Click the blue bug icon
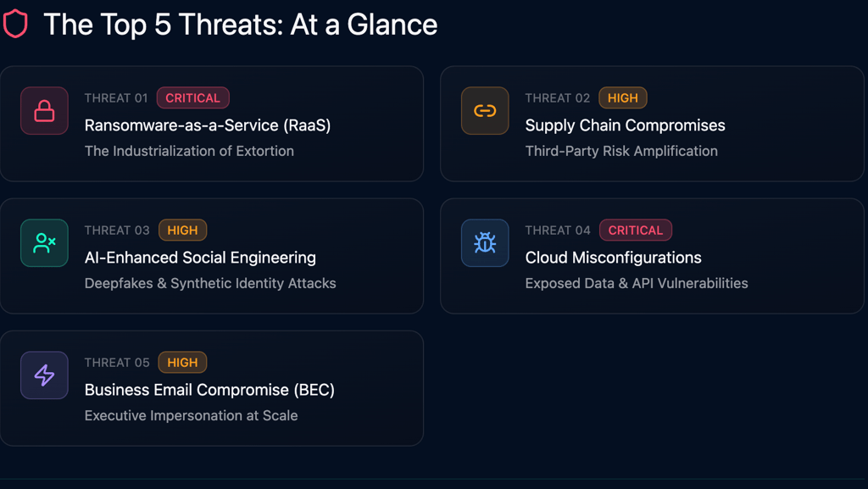 tap(485, 243)
